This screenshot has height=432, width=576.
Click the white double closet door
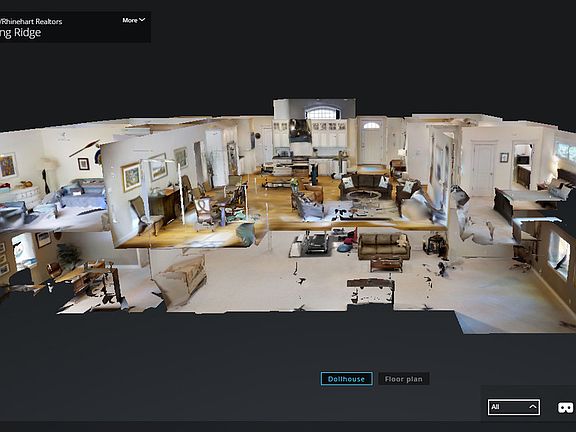(x=483, y=169)
